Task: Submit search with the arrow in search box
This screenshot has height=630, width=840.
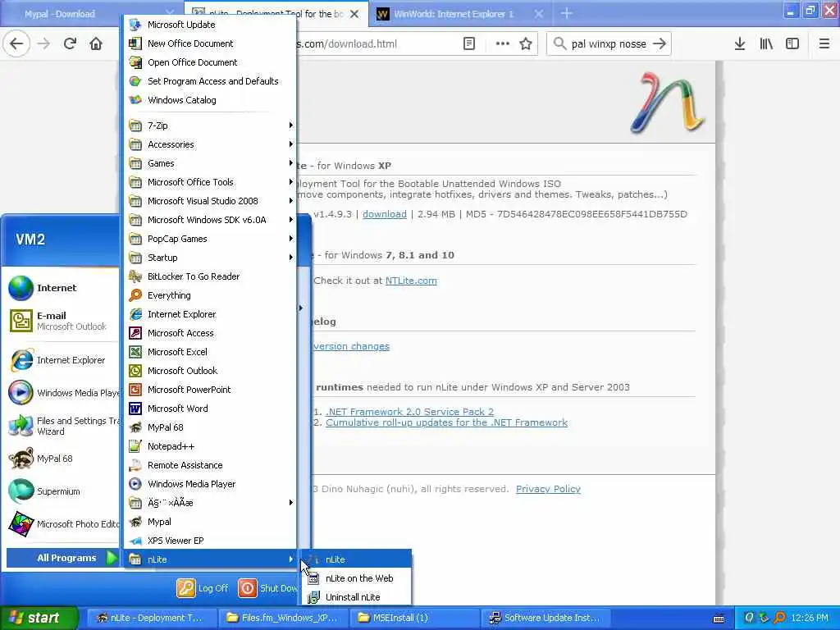Action: click(x=660, y=44)
